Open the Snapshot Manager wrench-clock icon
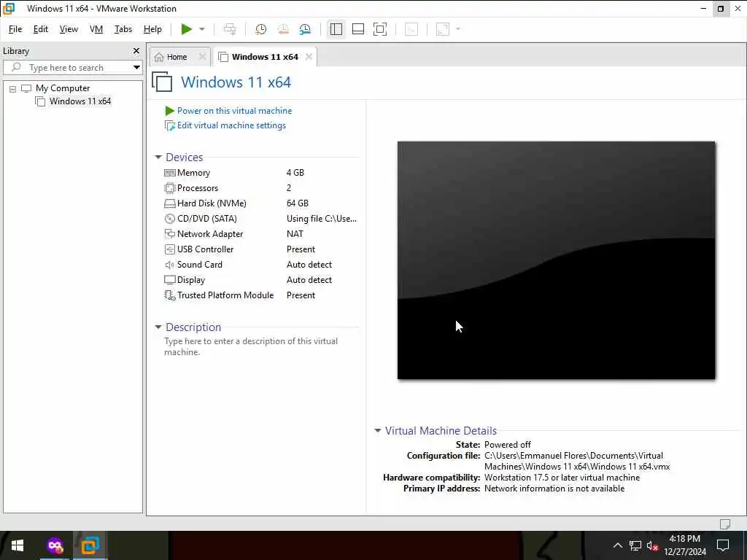 (305, 29)
